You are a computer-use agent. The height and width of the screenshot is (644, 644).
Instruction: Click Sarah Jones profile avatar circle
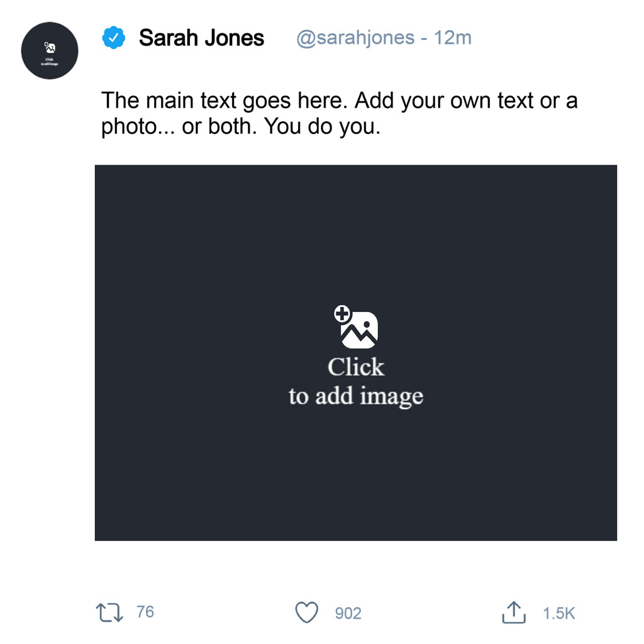50,52
